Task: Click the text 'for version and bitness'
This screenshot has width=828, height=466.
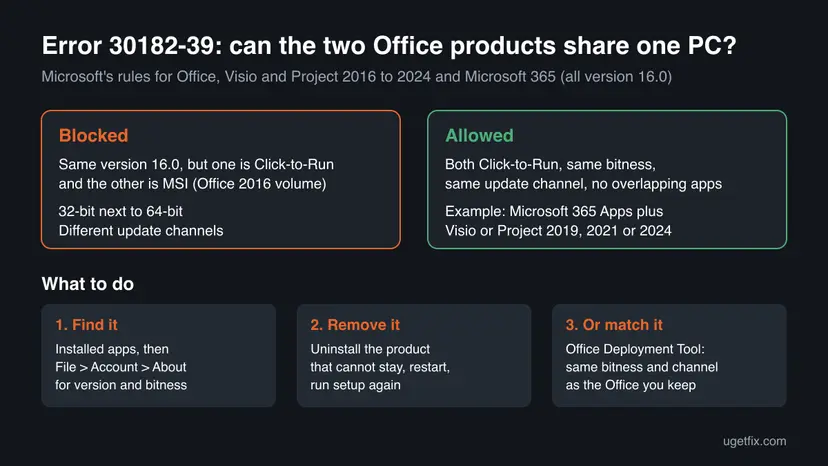Action: [121, 385]
